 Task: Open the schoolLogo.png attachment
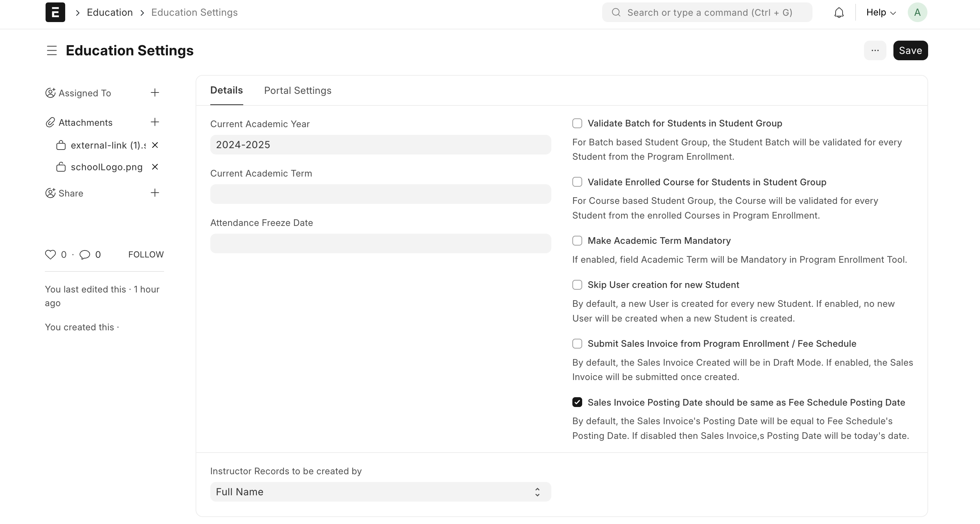pos(107,167)
